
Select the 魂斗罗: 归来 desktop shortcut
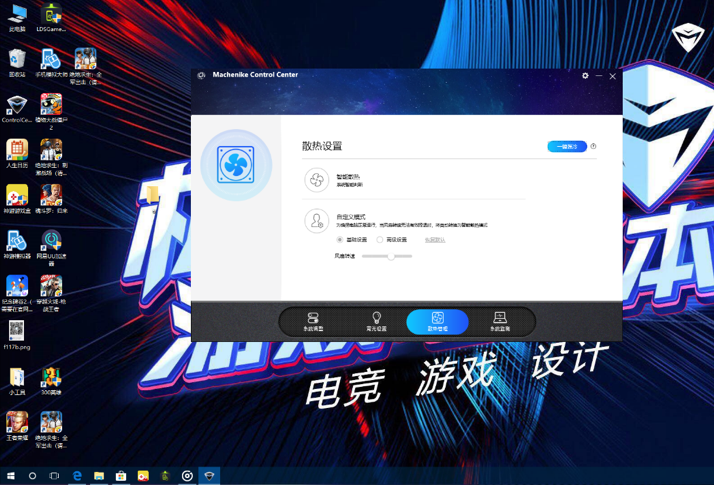pos(51,199)
